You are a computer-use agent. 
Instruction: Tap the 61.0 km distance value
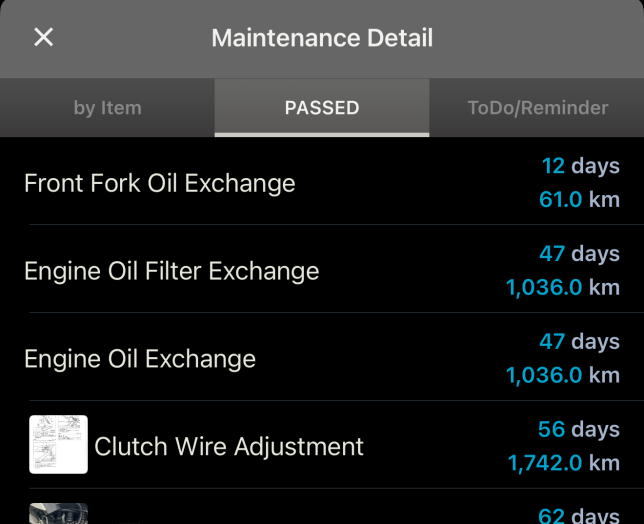pyautogui.click(x=579, y=200)
